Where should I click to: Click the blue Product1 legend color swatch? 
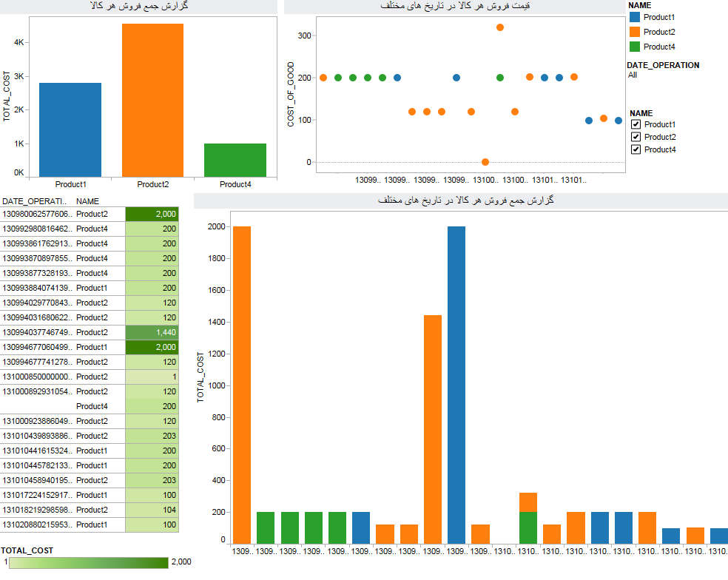pos(635,17)
